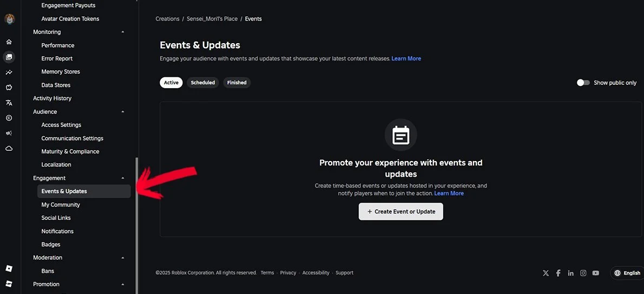Open the Instagram icon in footer
This screenshot has width=644, height=294.
[583, 273]
